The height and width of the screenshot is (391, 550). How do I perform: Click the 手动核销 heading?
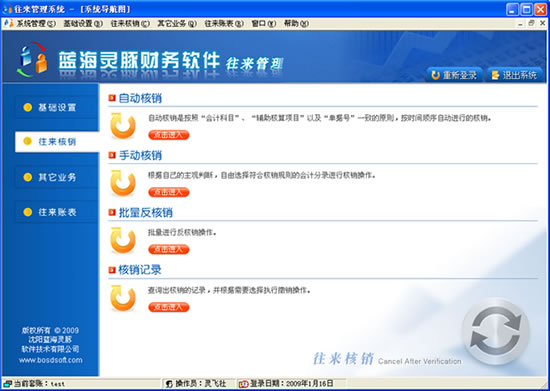pyautogui.click(x=140, y=155)
